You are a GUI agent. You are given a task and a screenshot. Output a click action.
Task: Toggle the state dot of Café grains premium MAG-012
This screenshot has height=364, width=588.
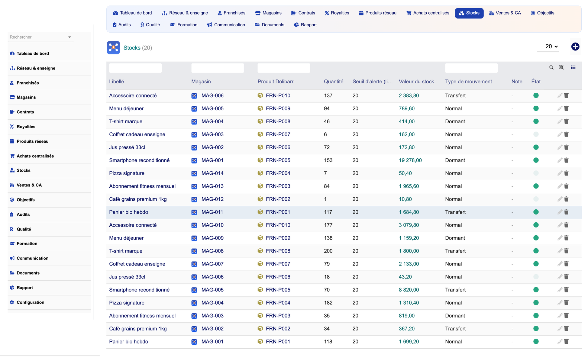coord(536,199)
